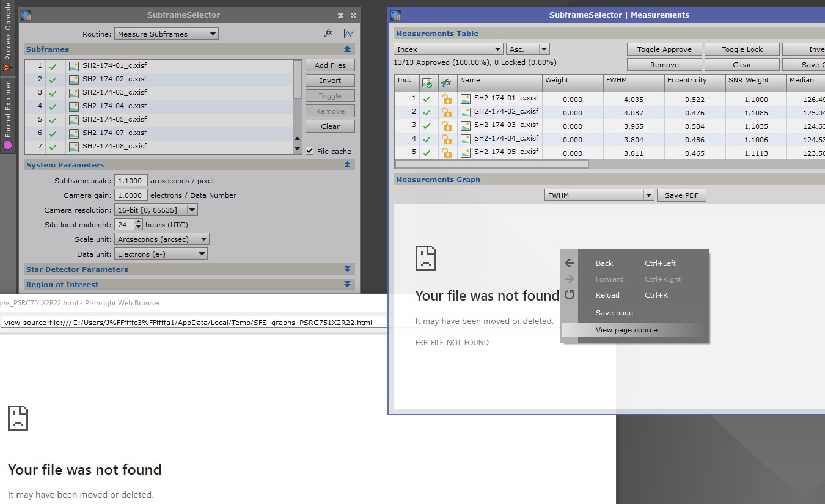Click the sad file icon in Measurements Graph
Viewport: 825px width, 504px height.
[426, 258]
